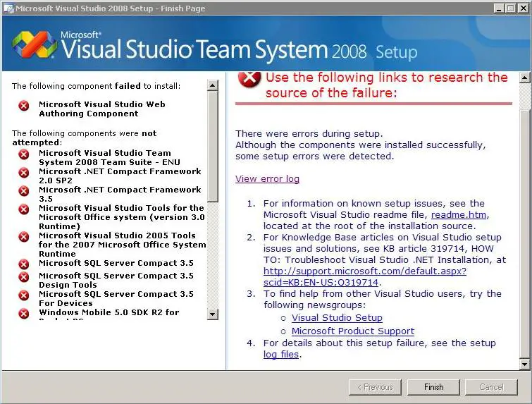Select 'Visual Studio 2005 Tools for the 2007 Microsoft Office' entry
Image resolution: width=532 pixels, height=404 pixels.
coord(122,245)
